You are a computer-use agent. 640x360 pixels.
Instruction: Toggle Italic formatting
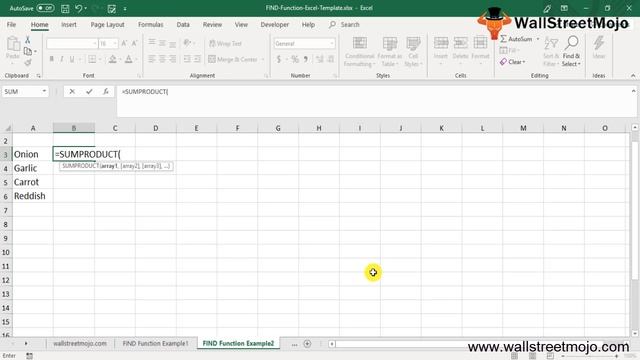tap(62, 59)
